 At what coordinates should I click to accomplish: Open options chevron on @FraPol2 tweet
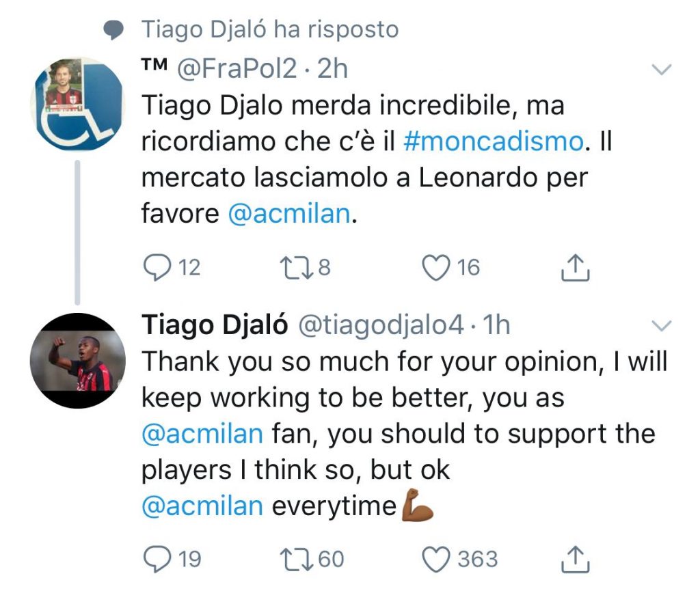(662, 69)
